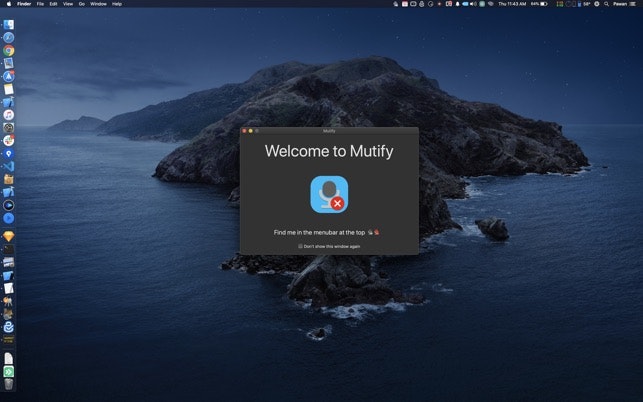
Task: Open the Pawan user menu
Action: (620, 4)
